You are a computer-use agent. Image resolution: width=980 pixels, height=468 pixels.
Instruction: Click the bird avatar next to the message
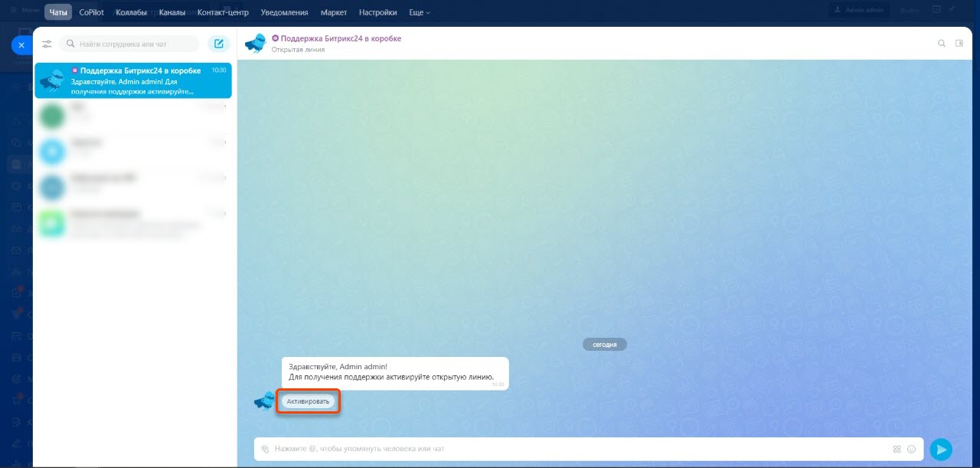(264, 400)
